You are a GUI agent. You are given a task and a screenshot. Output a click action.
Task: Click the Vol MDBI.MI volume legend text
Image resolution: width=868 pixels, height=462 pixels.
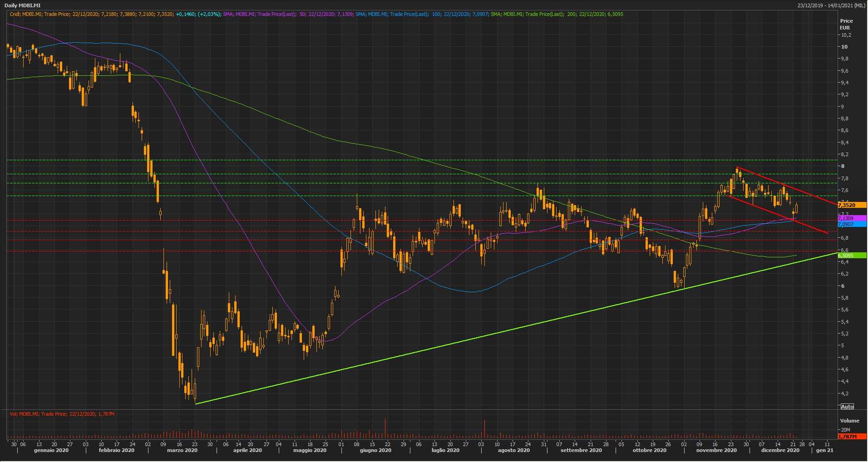(62, 414)
